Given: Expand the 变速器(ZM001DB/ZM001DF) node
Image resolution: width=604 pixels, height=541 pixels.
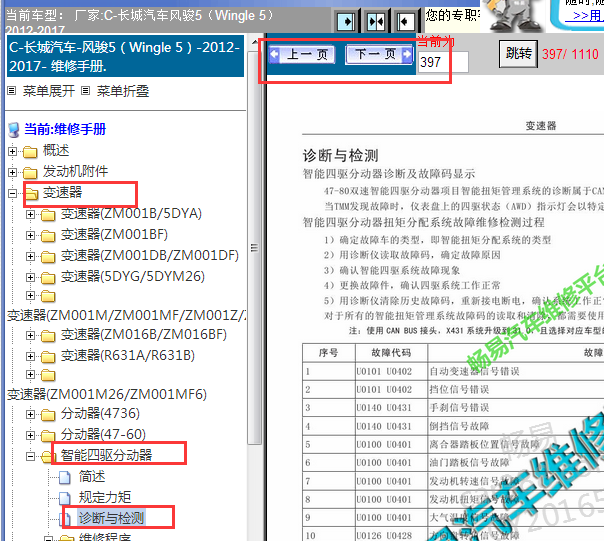Looking at the screenshot, I should point(30,256).
